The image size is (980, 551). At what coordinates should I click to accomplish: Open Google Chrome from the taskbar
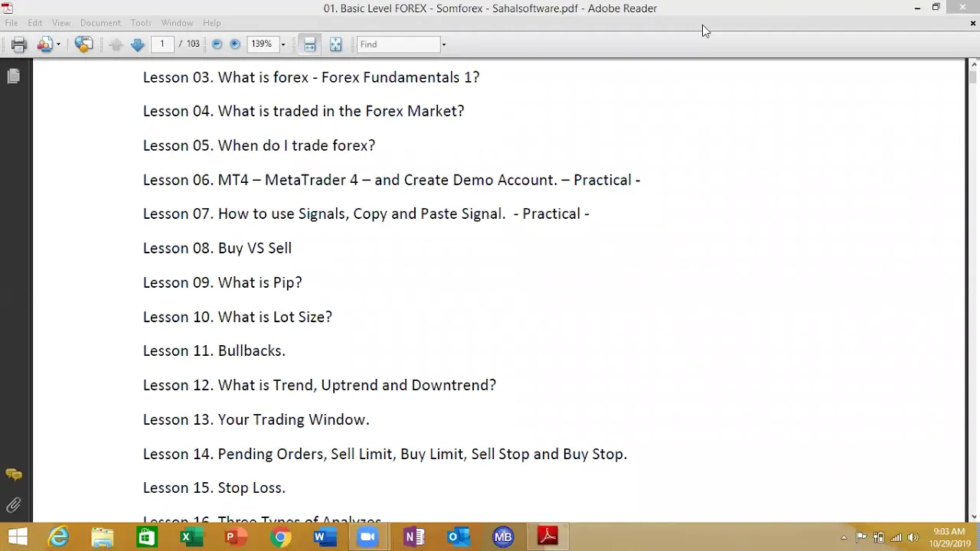(x=280, y=537)
